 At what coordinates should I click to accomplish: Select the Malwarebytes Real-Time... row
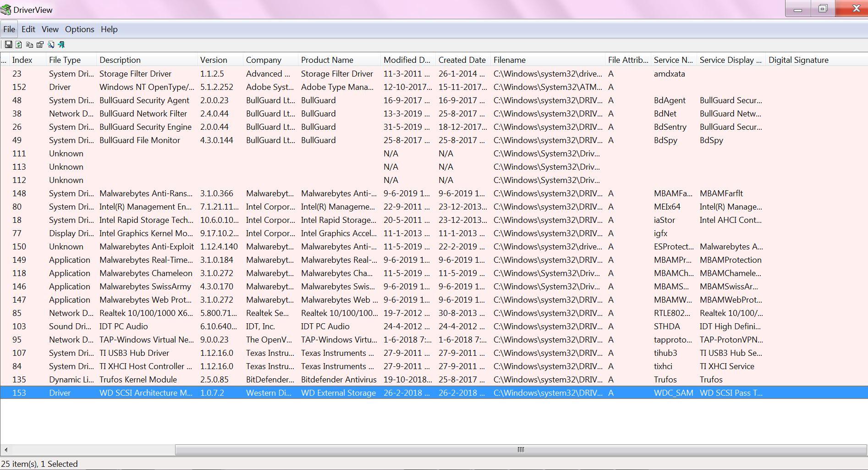(434, 260)
